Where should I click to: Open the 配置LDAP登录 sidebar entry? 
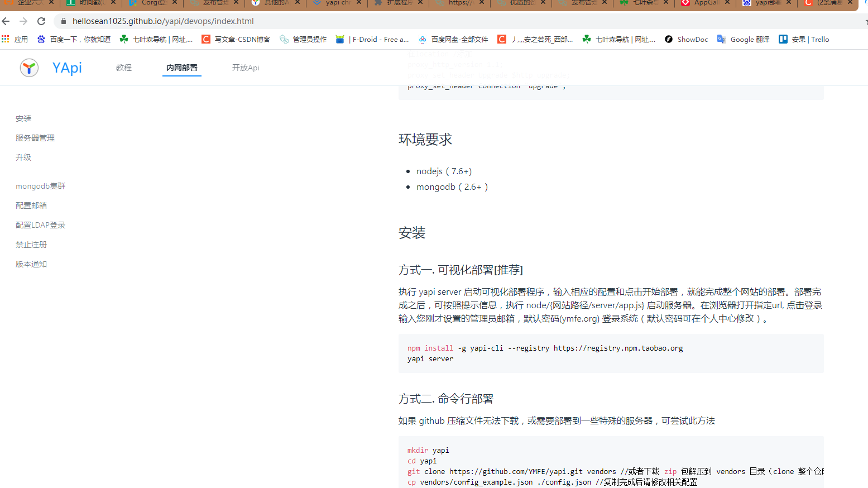[x=40, y=224]
